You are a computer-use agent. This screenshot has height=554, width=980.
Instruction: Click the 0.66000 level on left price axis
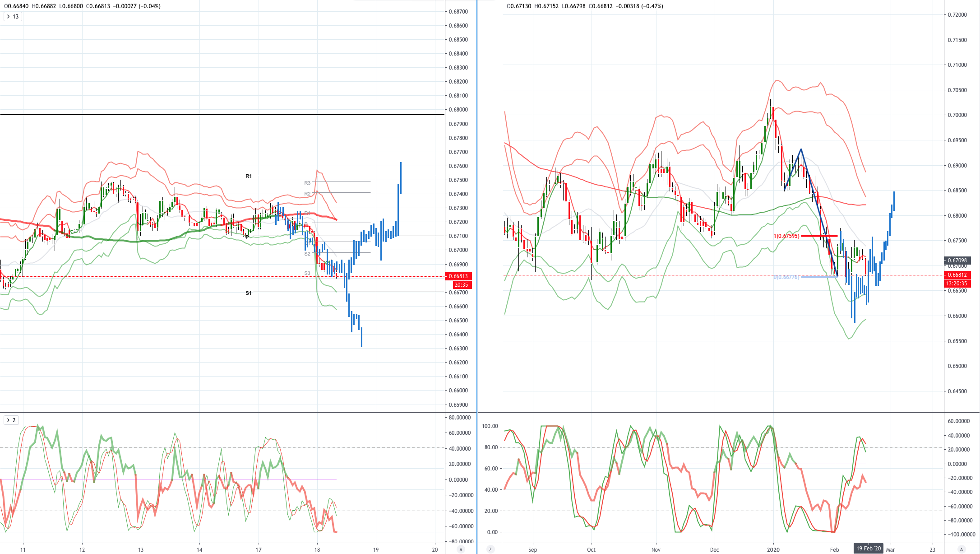point(458,391)
